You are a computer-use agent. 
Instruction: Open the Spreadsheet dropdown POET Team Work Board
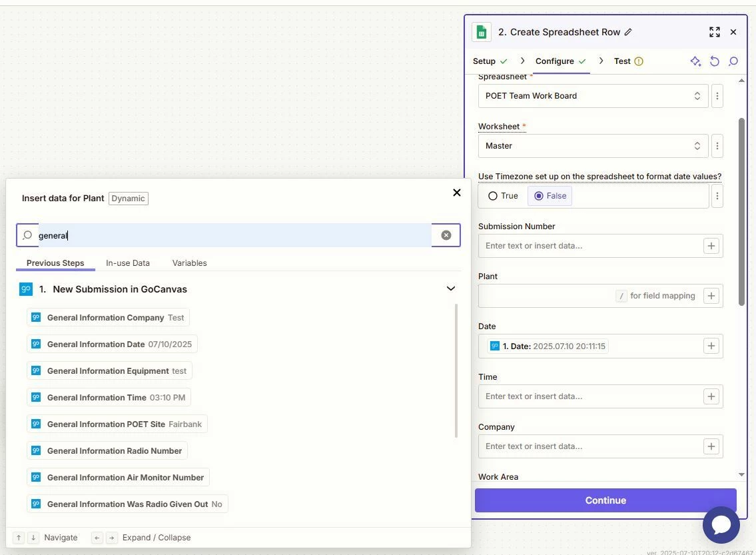point(593,96)
